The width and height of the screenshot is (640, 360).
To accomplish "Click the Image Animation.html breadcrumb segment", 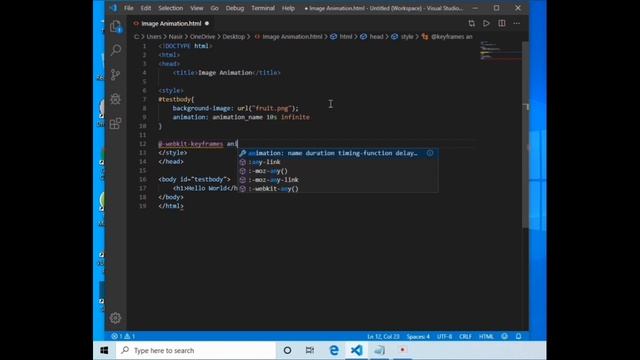I will 288,37.
